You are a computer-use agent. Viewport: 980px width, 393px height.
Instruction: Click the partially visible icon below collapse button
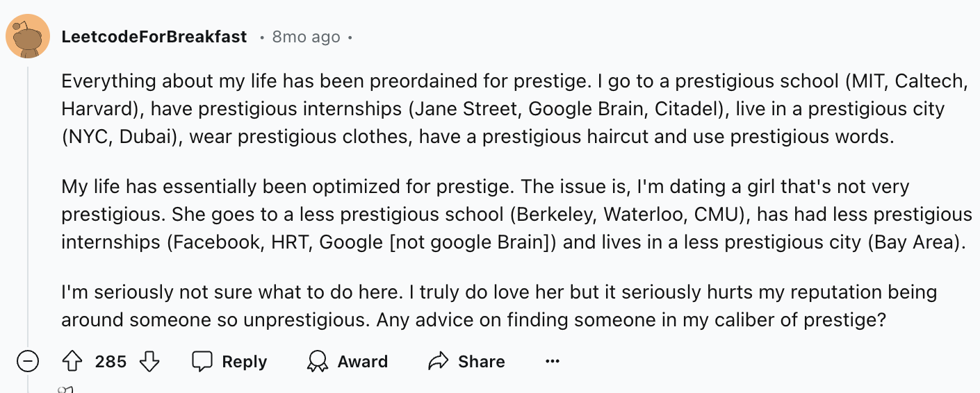point(65,389)
